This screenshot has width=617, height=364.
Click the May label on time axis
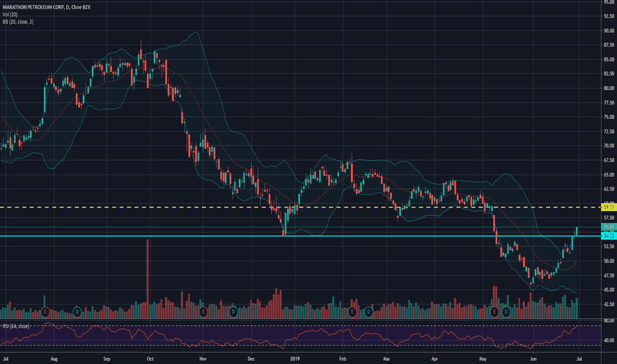[x=483, y=359]
